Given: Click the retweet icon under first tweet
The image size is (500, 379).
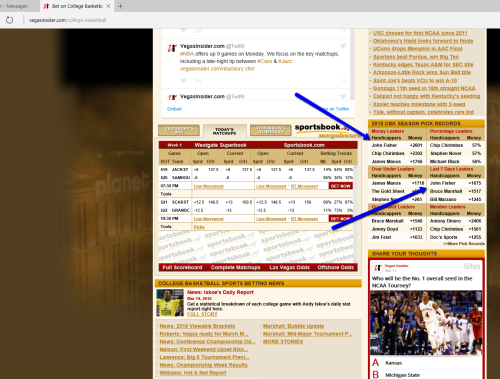Looking at the screenshot, I should [198, 80].
